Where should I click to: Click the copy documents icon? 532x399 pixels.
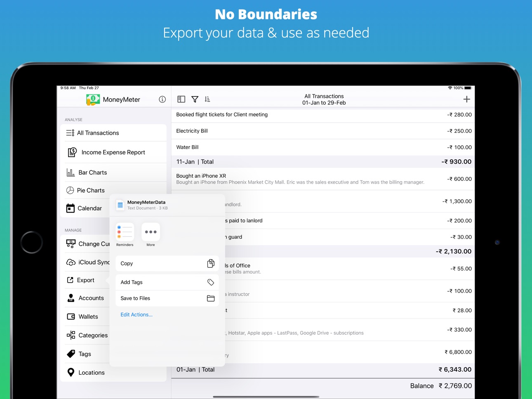[x=211, y=263]
